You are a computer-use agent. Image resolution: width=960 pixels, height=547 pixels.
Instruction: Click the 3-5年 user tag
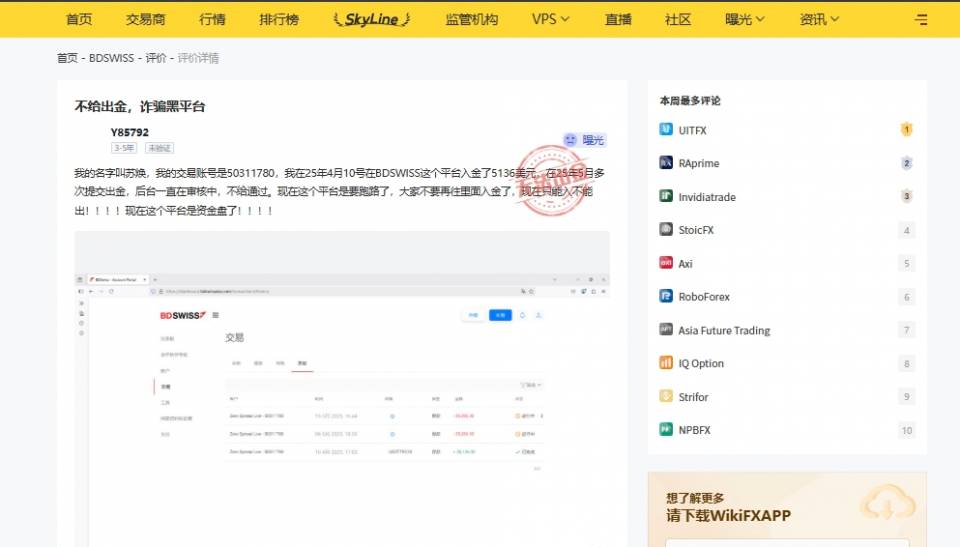124,148
